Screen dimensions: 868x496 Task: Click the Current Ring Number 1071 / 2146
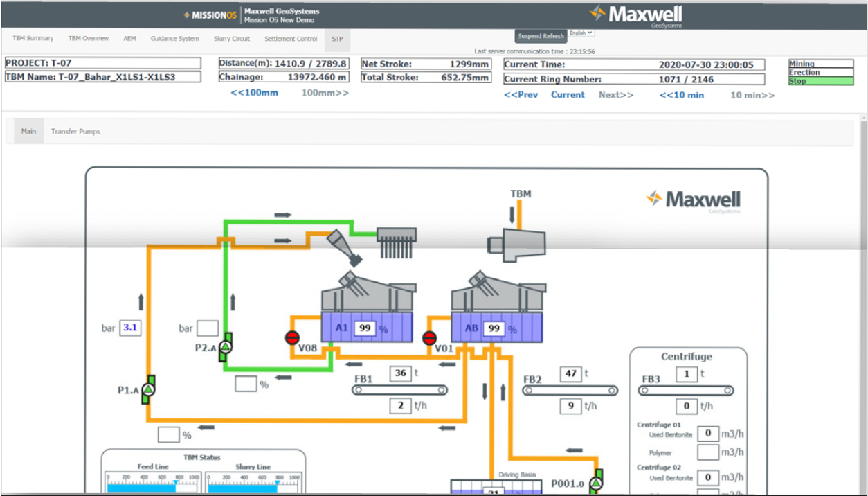point(686,80)
